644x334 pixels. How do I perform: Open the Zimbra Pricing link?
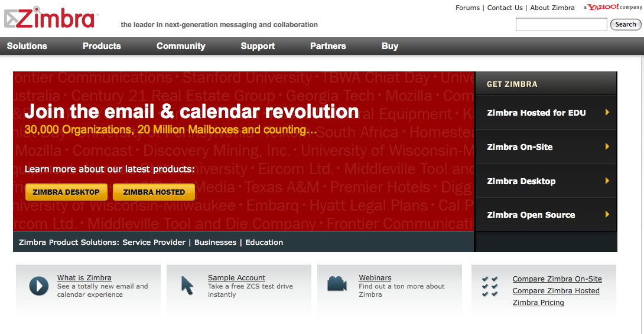pyautogui.click(x=538, y=303)
